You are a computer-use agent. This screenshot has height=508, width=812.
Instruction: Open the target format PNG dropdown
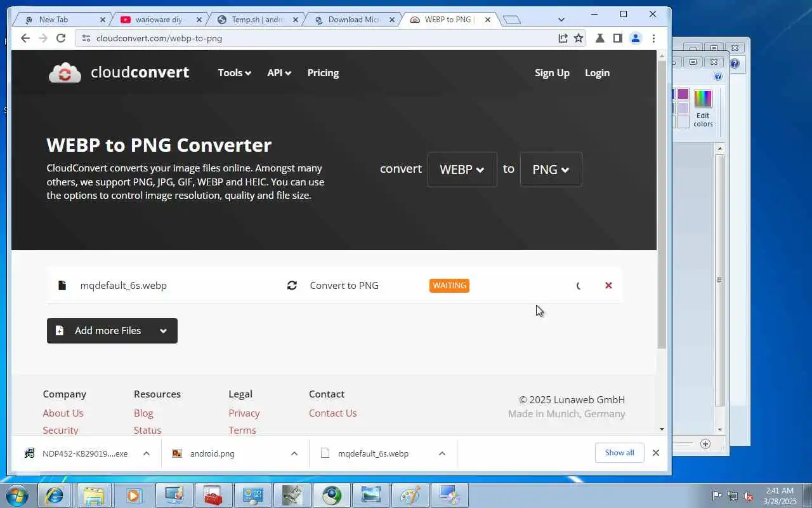551,170
